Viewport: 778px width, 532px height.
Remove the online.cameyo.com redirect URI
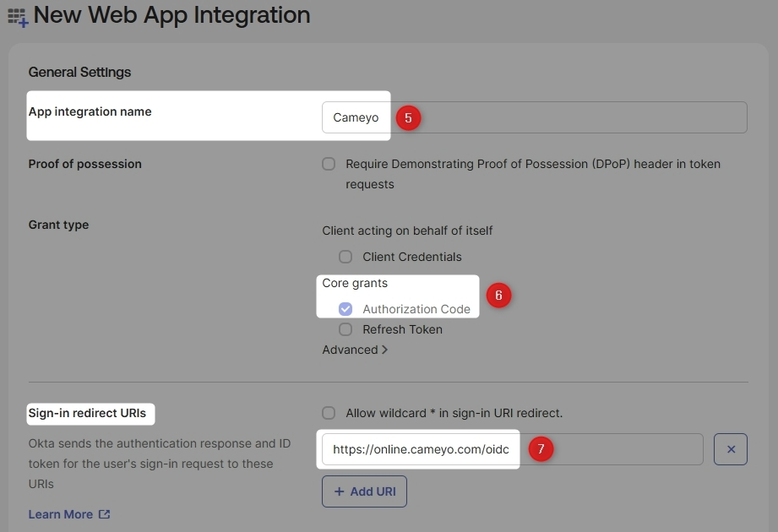click(731, 449)
